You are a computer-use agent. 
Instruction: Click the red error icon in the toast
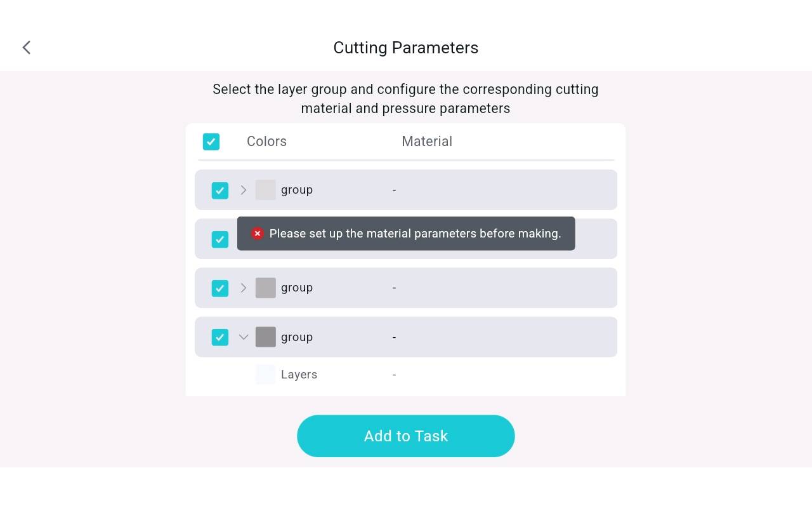coord(257,234)
